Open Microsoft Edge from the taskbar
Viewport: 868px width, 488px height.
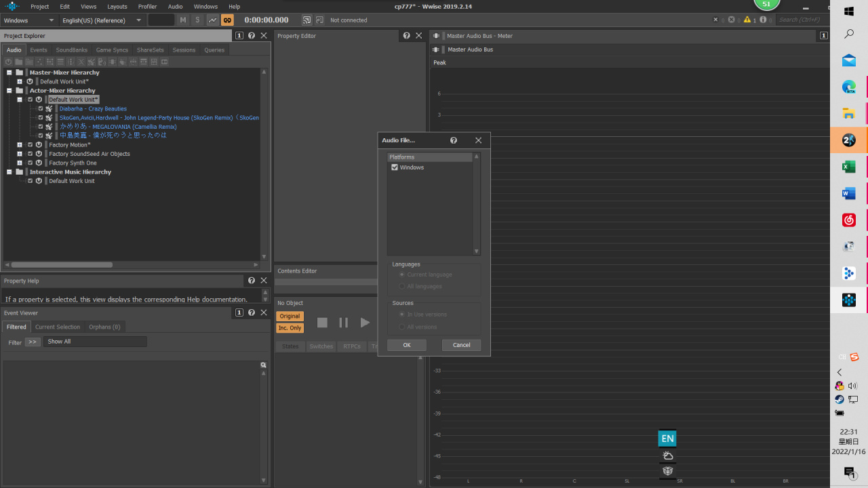(849, 87)
